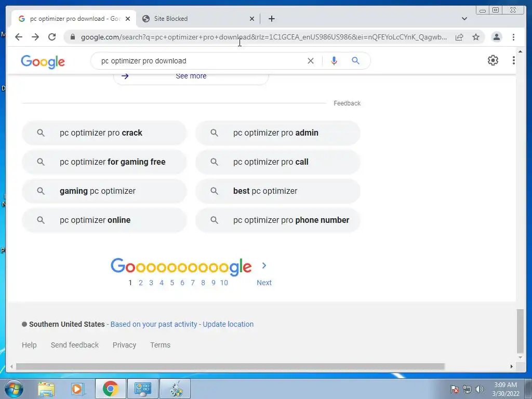This screenshot has width=532, height=399.
Task: Open results page 6
Action: [x=182, y=283]
